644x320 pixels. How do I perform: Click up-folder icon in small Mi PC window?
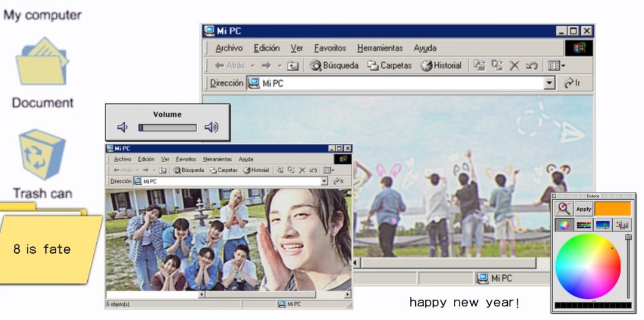point(162,170)
